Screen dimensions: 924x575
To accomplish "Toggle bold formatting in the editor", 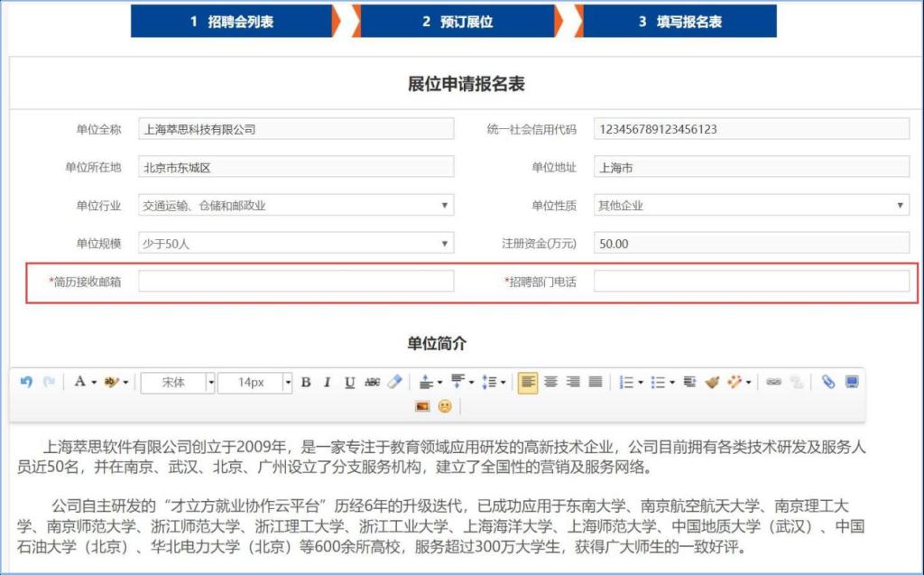I will [306, 382].
